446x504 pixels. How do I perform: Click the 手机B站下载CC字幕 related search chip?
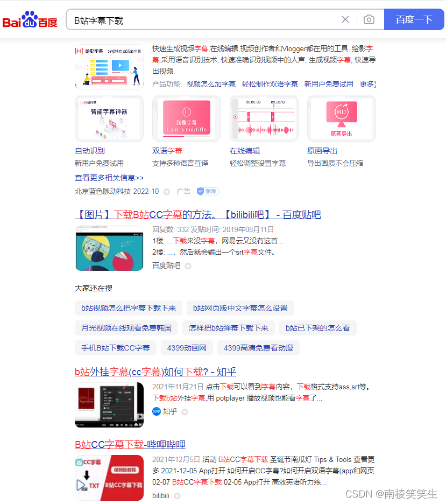coord(115,348)
